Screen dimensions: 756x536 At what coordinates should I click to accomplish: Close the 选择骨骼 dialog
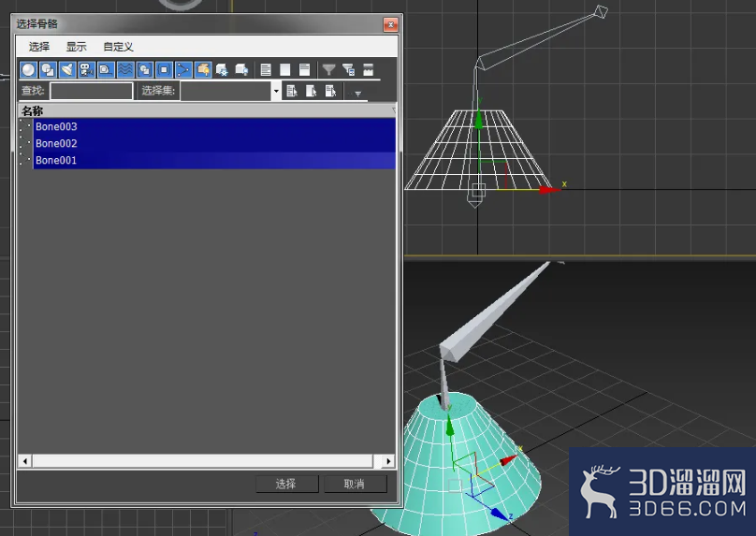click(x=390, y=24)
